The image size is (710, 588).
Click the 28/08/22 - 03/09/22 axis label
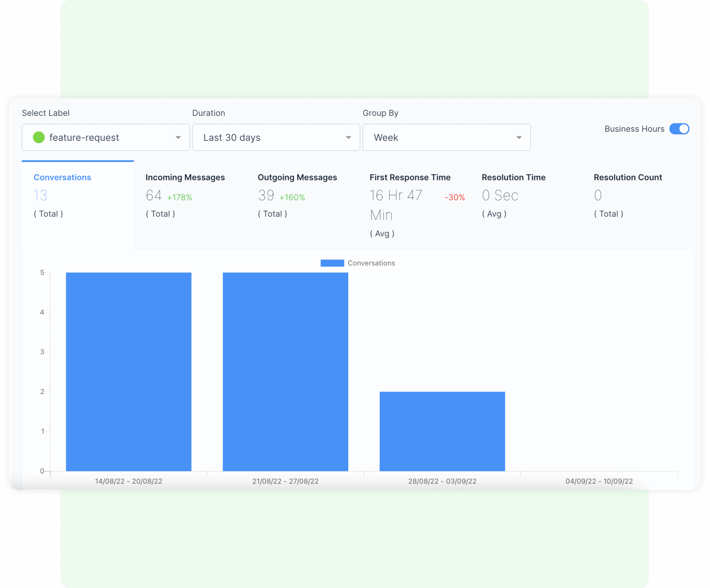[442, 481]
